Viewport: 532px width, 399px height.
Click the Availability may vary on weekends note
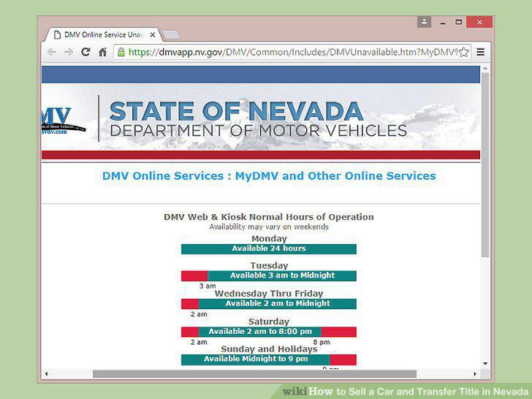pos(269,227)
